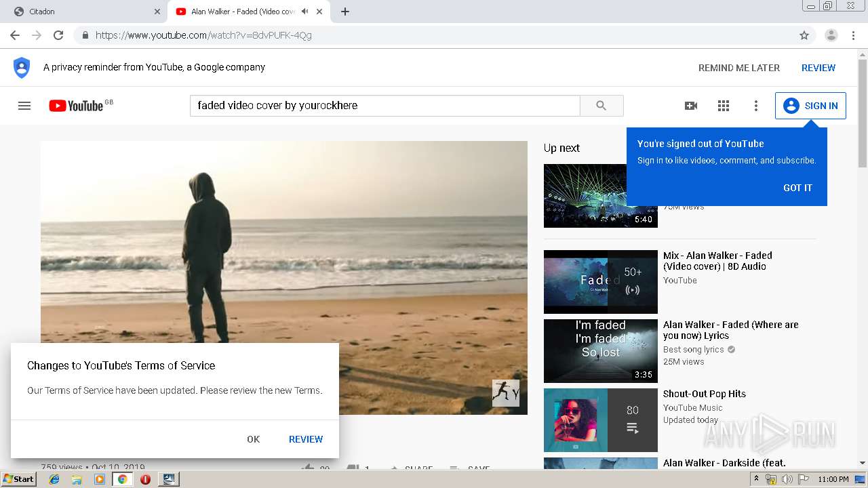Open Alan Walker - Darkside video title
This screenshot has height=488, width=868.
tap(724, 463)
